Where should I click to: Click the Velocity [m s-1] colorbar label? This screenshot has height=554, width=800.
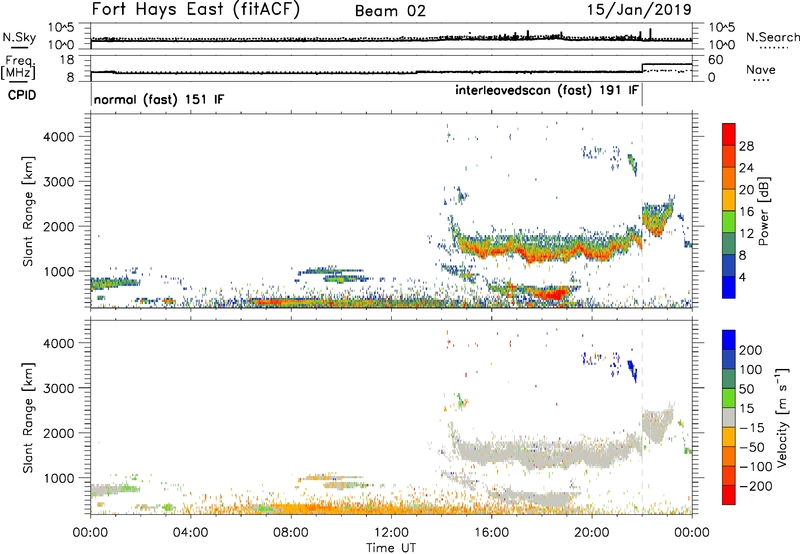pos(782,417)
